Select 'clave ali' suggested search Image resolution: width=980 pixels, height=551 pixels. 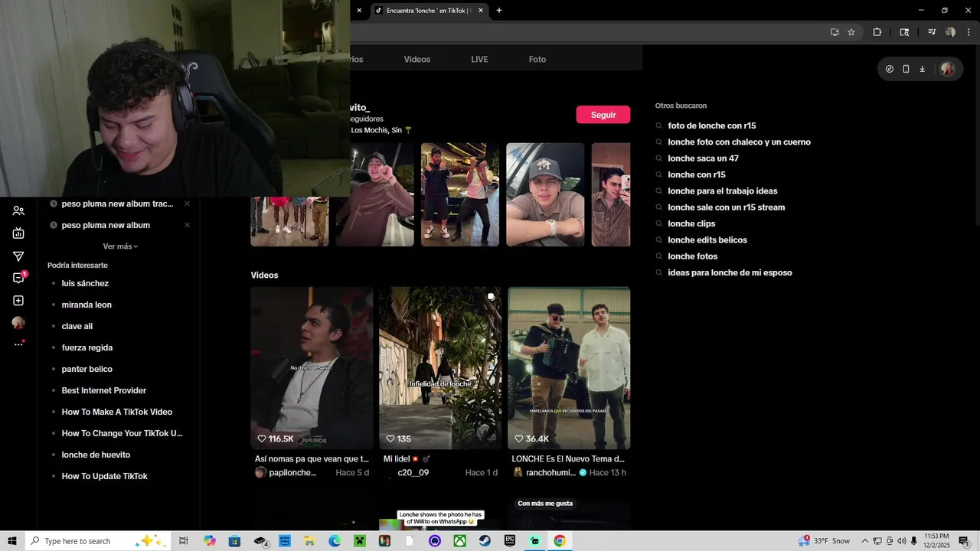tap(77, 326)
